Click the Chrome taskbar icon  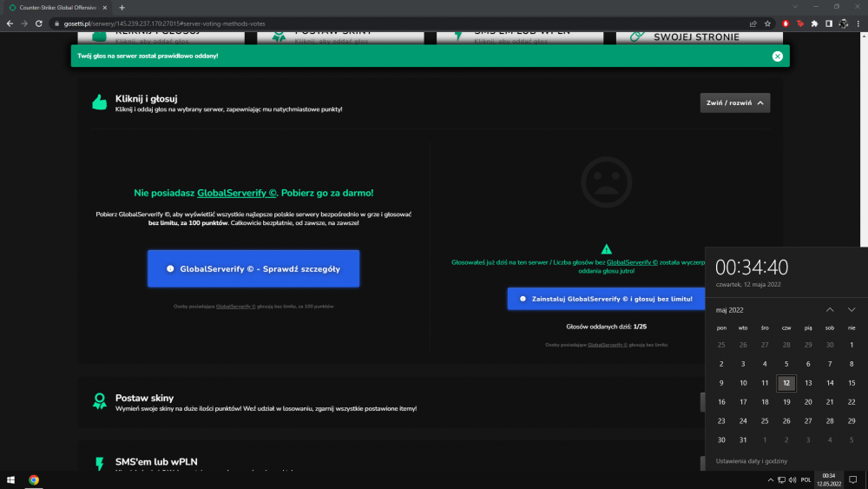[x=34, y=480]
